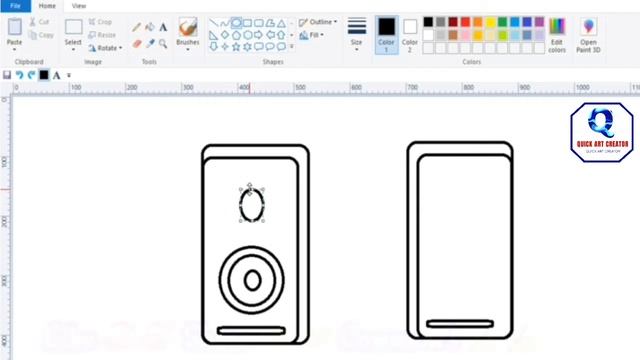Screen dimensions: 640x360
Task: Pick the green color swatch
Action: (502, 22)
